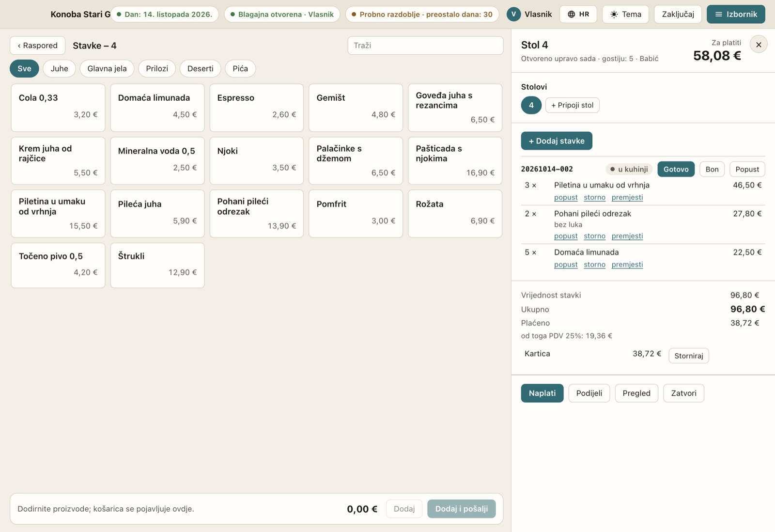Click storno on Domaća limunada
The width and height of the screenshot is (775, 532).
594,265
